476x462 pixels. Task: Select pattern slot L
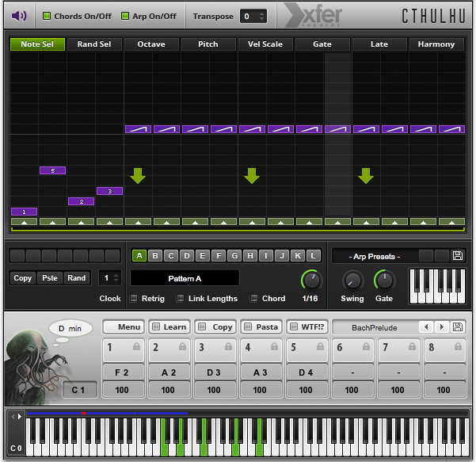pos(314,256)
